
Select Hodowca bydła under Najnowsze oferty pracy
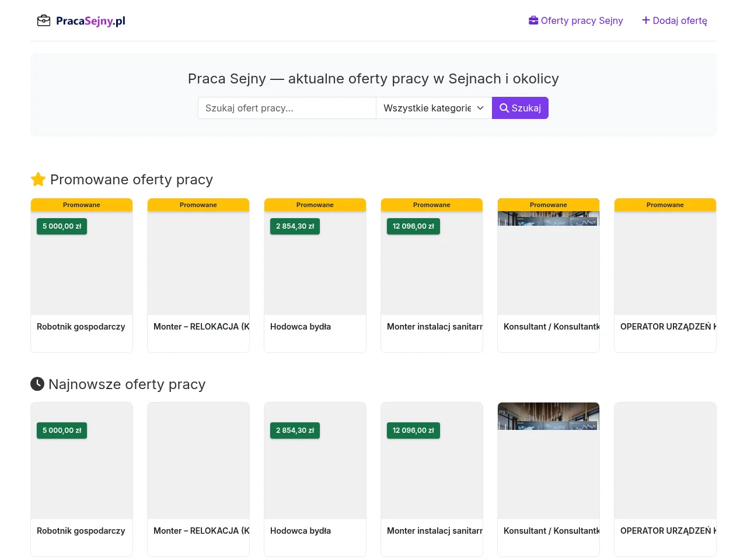point(301,531)
